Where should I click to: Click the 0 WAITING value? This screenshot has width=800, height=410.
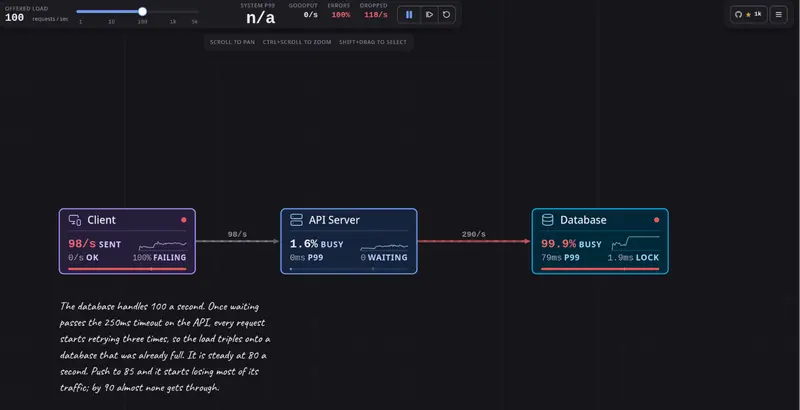(x=384, y=258)
